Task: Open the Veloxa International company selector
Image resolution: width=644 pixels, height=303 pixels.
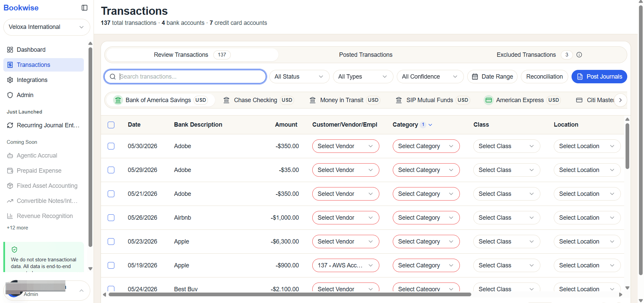Action: [x=47, y=27]
